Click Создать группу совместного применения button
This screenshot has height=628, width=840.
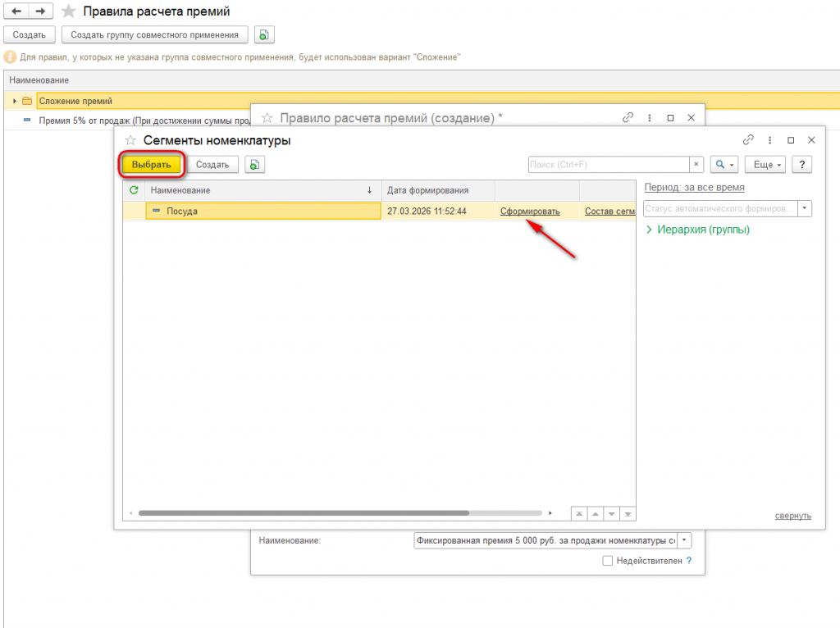155,34
